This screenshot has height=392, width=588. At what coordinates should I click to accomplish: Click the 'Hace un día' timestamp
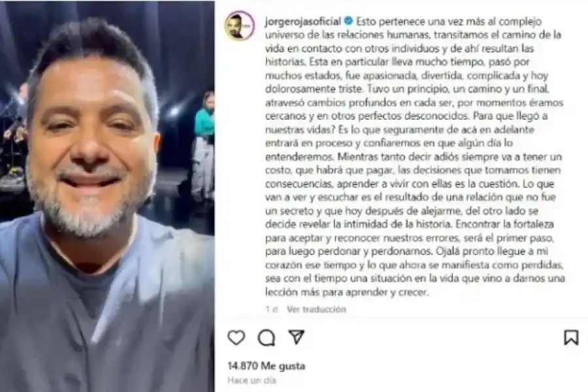[x=252, y=380]
